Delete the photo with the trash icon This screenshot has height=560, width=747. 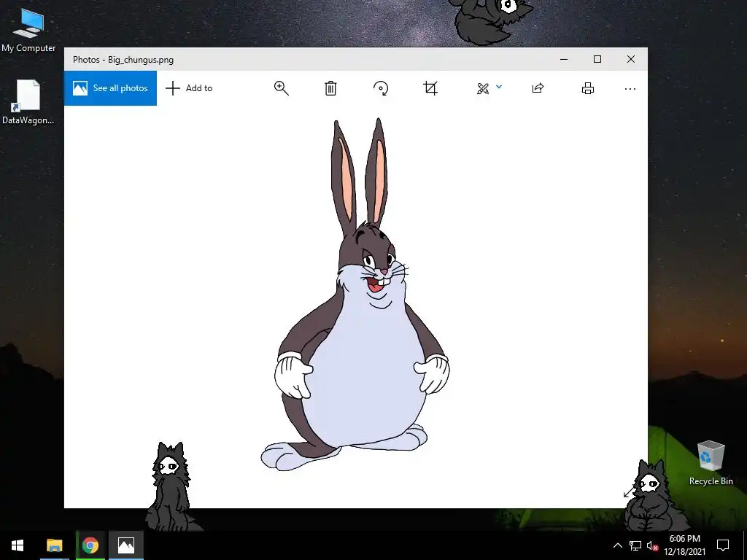point(330,88)
